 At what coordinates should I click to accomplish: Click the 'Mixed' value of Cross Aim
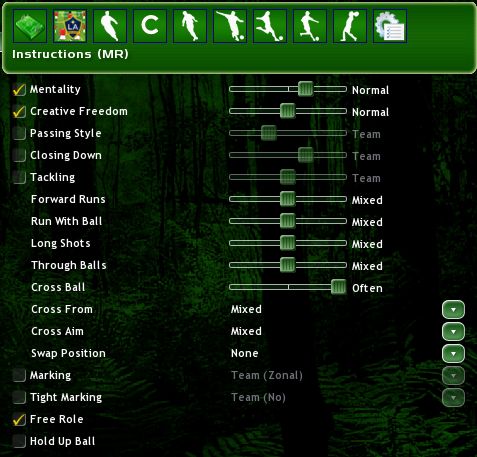tap(246, 331)
